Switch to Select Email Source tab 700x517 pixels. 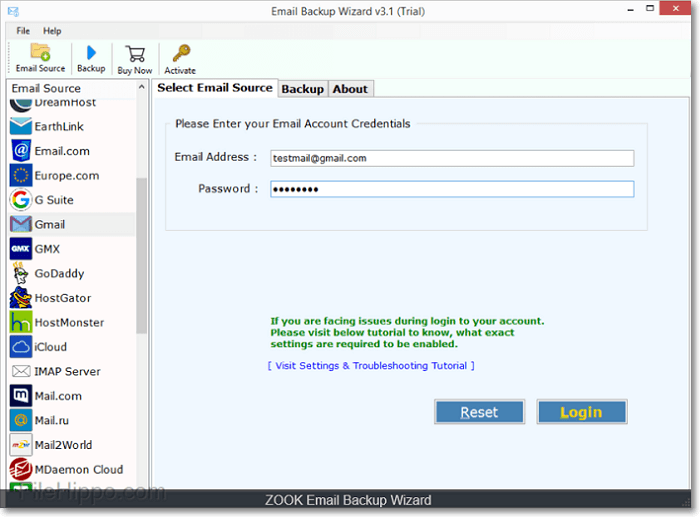215,88
